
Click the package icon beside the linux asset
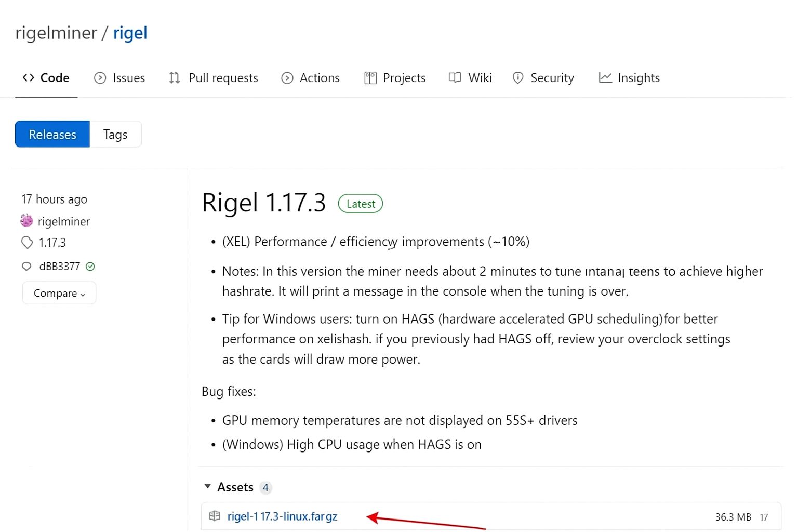(x=215, y=516)
